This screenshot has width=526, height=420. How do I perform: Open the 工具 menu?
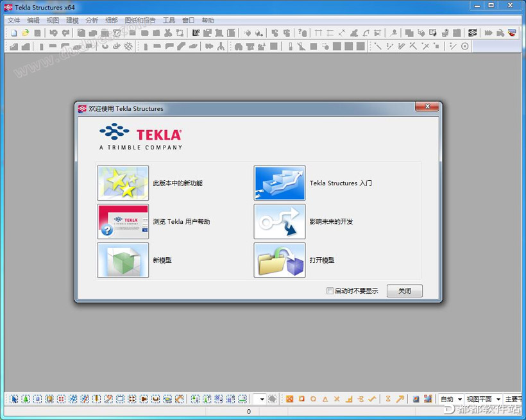coord(169,21)
